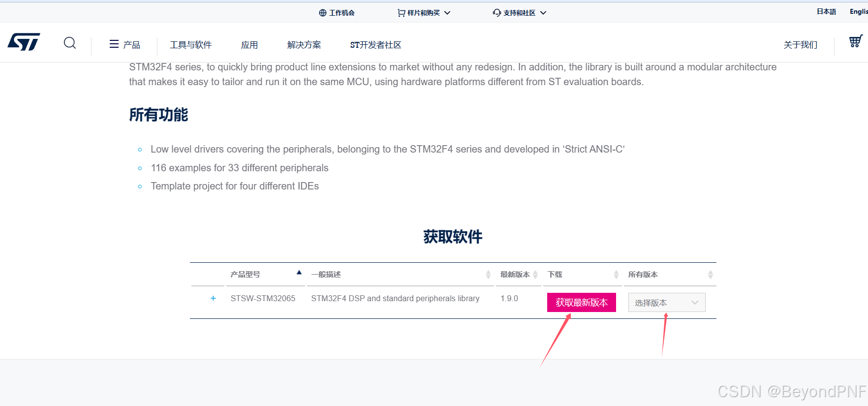Open the 应用 menu
The height and width of the screenshot is (406, 868).
249,45
